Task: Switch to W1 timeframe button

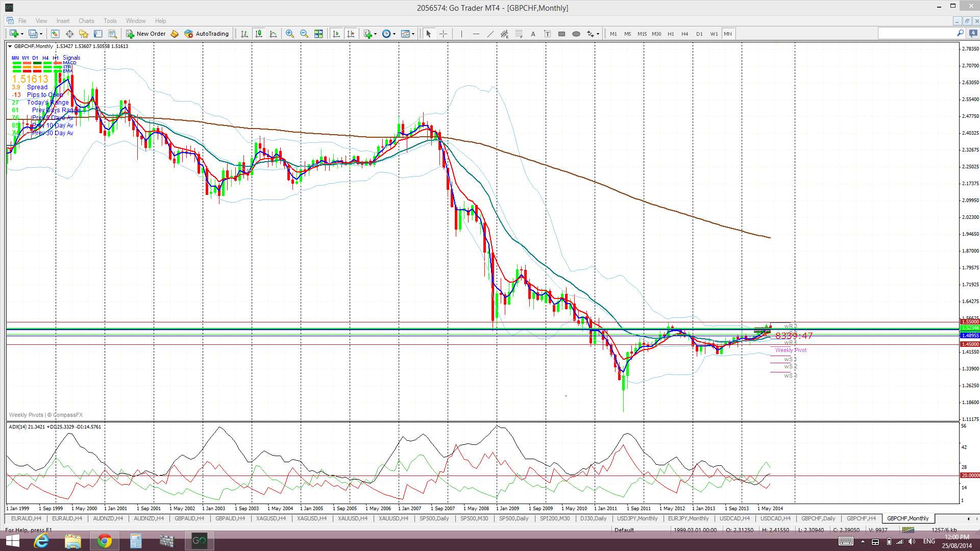Action: [714, 34]
